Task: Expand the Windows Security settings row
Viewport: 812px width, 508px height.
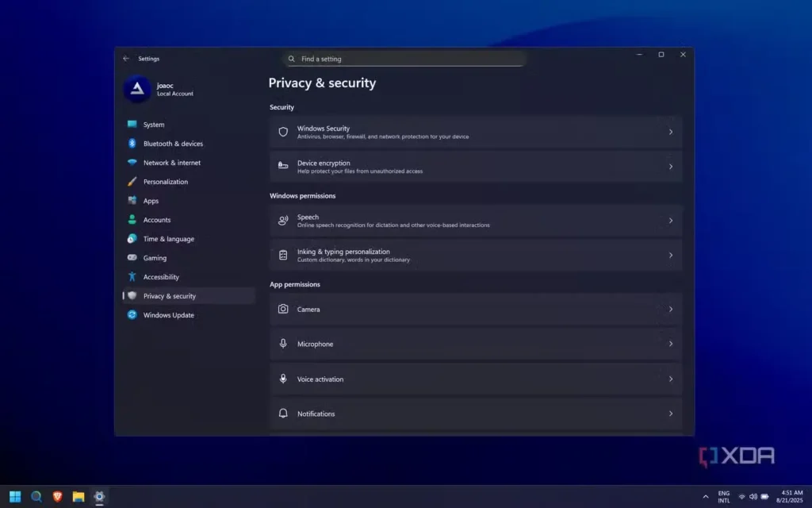Action: 670,132
